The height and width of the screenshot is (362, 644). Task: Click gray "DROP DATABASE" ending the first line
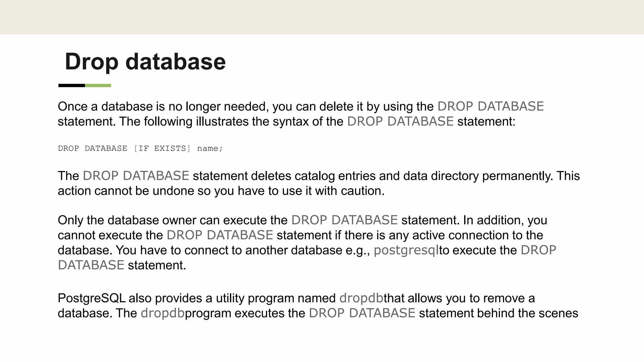click(x=490, y=107)
